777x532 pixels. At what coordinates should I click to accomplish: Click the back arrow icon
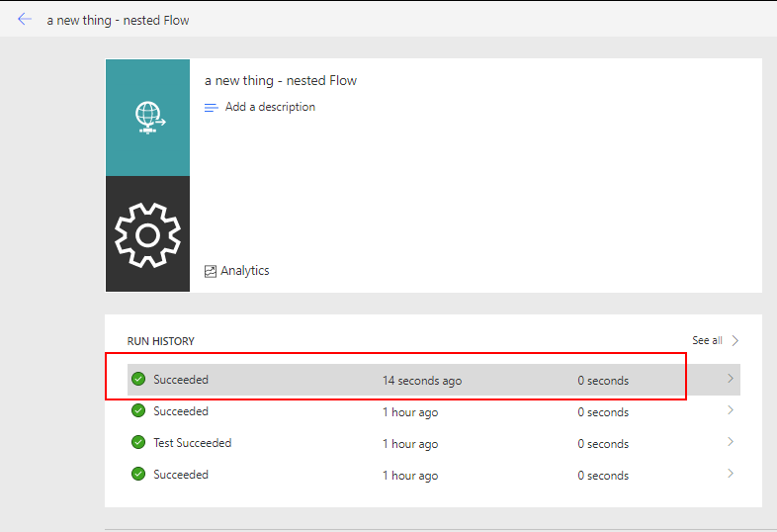tap(25, 19)
